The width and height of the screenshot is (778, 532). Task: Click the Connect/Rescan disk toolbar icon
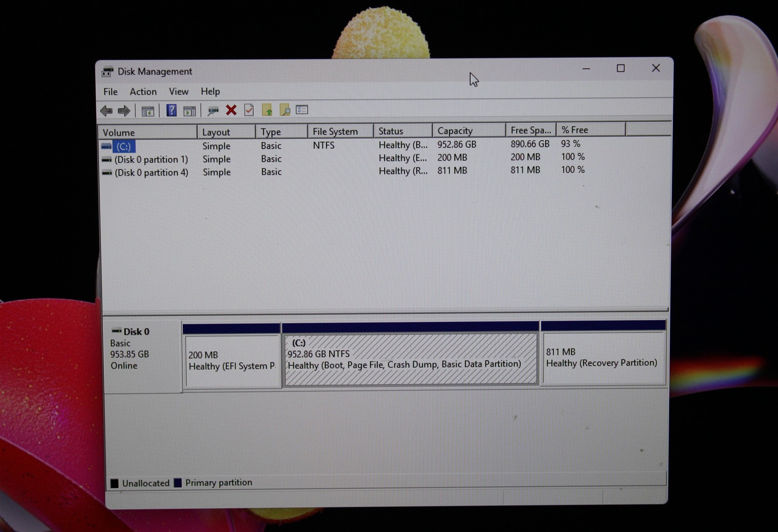213,111
